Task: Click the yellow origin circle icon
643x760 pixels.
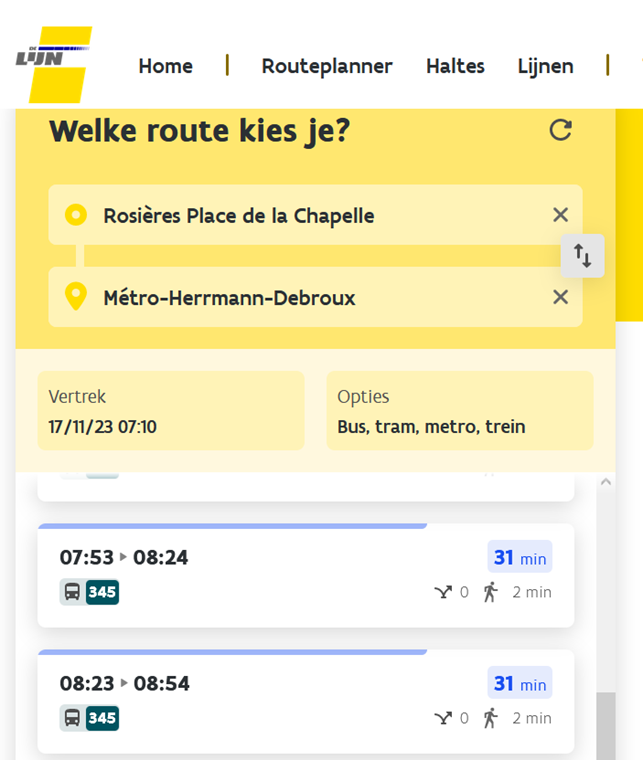Action: (76, 215)
